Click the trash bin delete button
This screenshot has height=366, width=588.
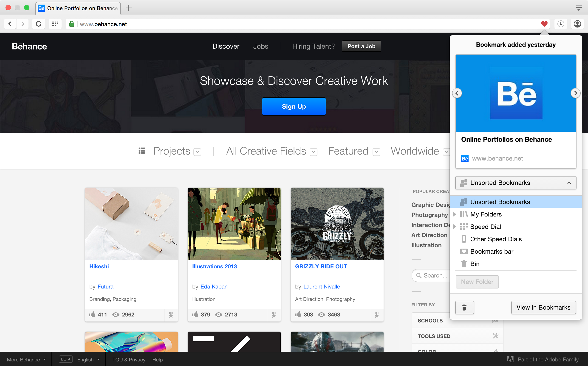464,308
